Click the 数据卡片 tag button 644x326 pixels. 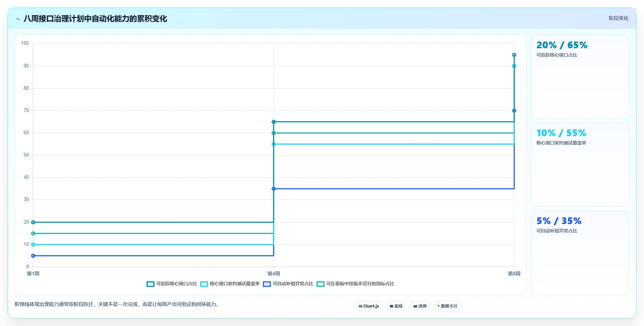point(447,306)
